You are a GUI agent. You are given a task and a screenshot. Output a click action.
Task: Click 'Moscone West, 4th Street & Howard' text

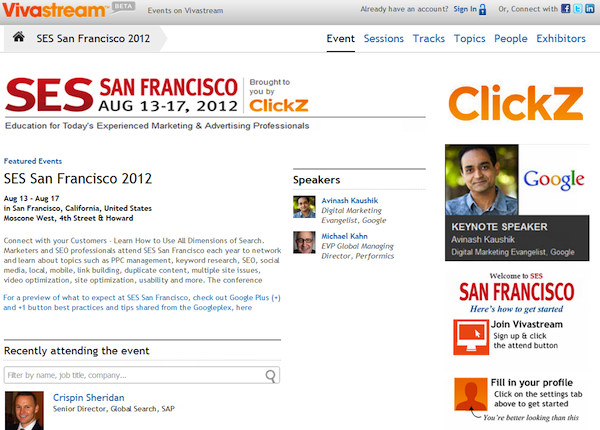68,218
